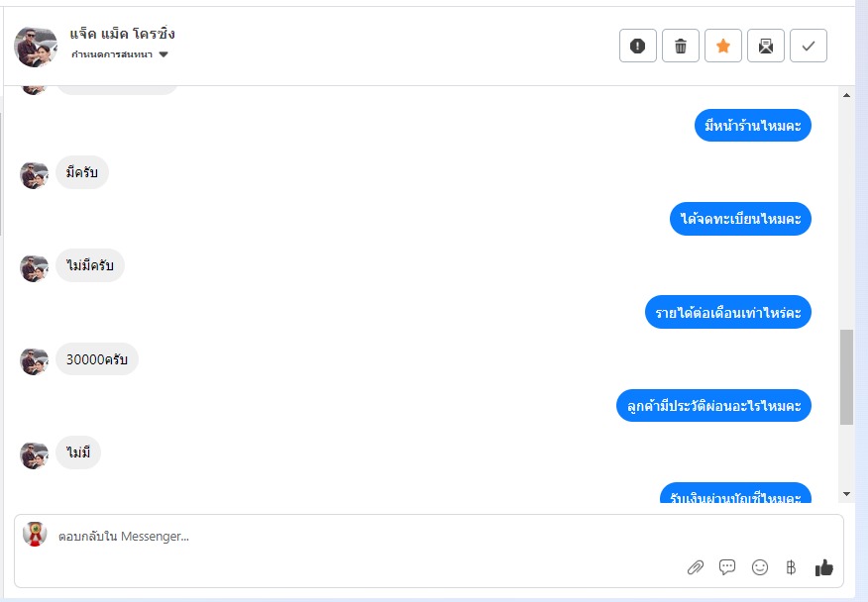Viewport: 868px width, 602px height.
Task: Delete conversation using trash icon
Action: coord(681,46)
